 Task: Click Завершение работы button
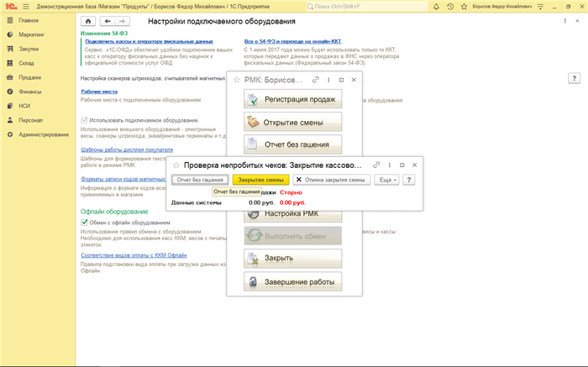pos(293,281)
